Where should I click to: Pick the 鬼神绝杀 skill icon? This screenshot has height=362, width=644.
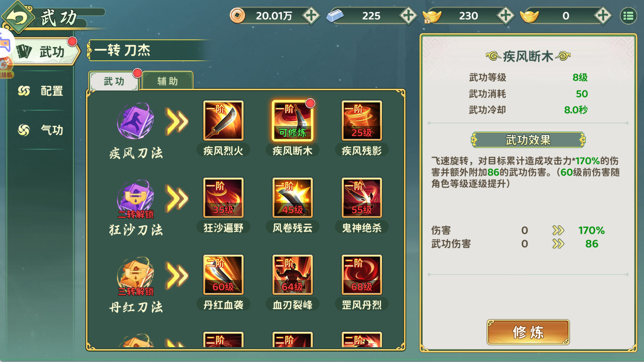click(362, 197)
